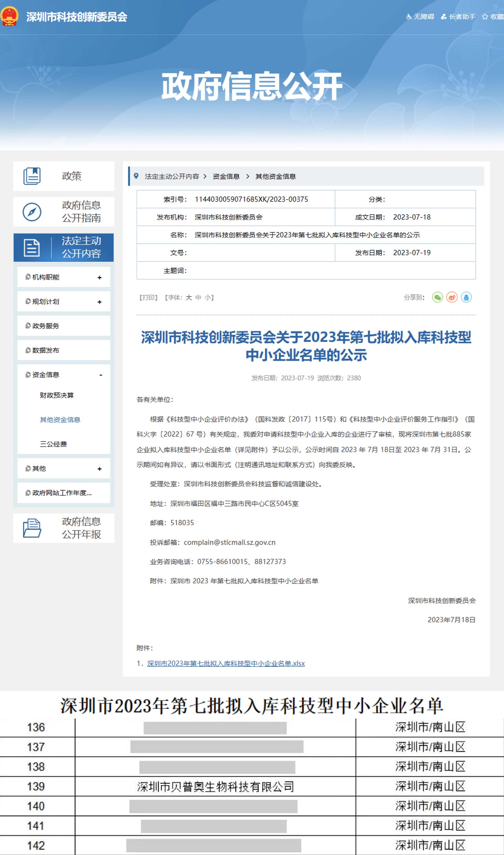Click the 成文日期 2023-07-18 value
504x855 pixels.
pyautogui.click(x=412, y=217)
